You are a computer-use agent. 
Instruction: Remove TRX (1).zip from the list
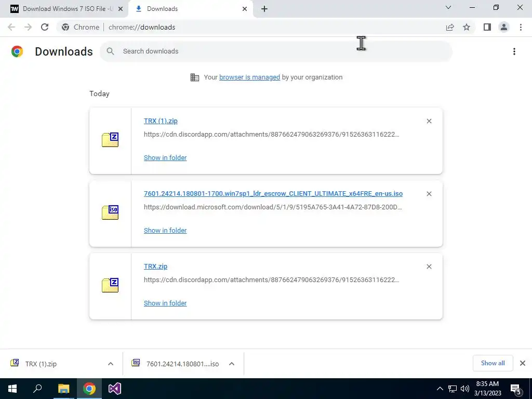click(429, 121)
